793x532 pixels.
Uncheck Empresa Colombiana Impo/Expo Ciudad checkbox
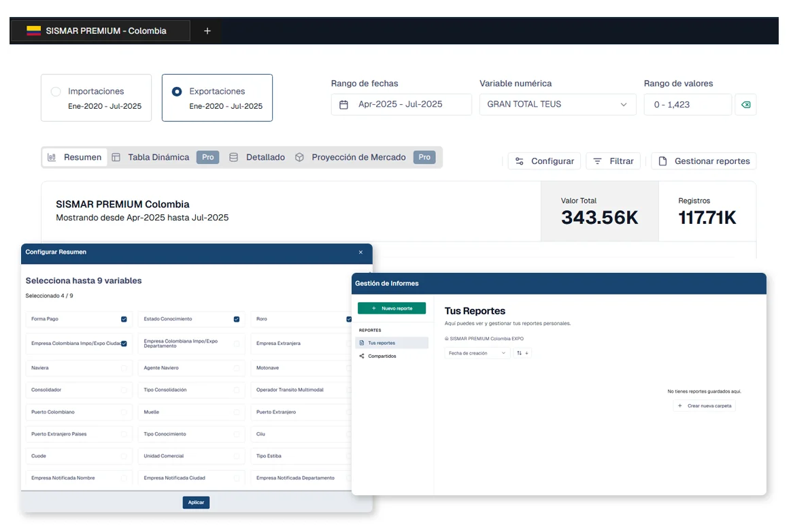pyautogui.click(x=124, y=344)
